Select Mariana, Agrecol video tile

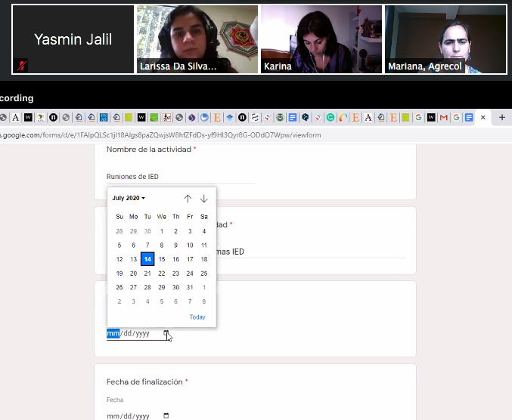445,39
